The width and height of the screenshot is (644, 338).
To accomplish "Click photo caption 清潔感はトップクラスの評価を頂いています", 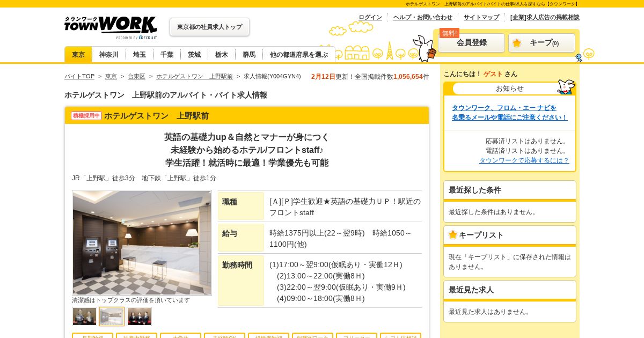I will [131, 300].
